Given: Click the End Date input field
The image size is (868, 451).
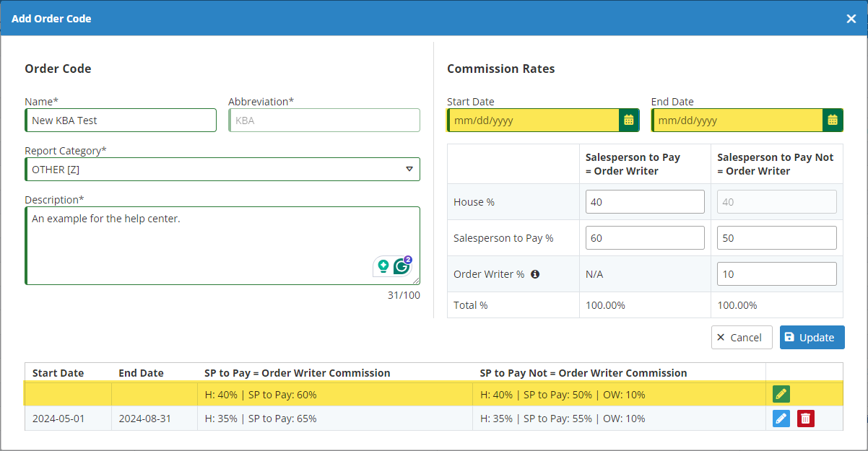Looking at the screenshot, I should [x=737, y=121].
